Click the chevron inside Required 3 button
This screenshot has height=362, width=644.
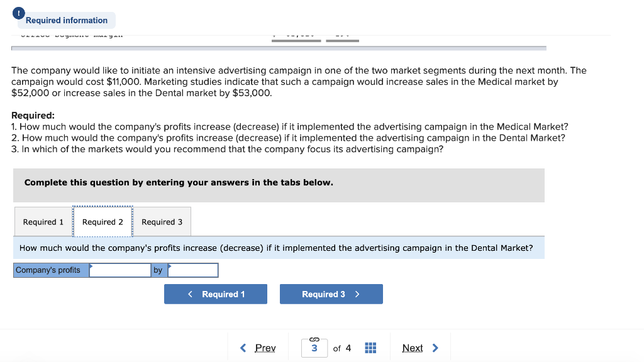(358, 293)
